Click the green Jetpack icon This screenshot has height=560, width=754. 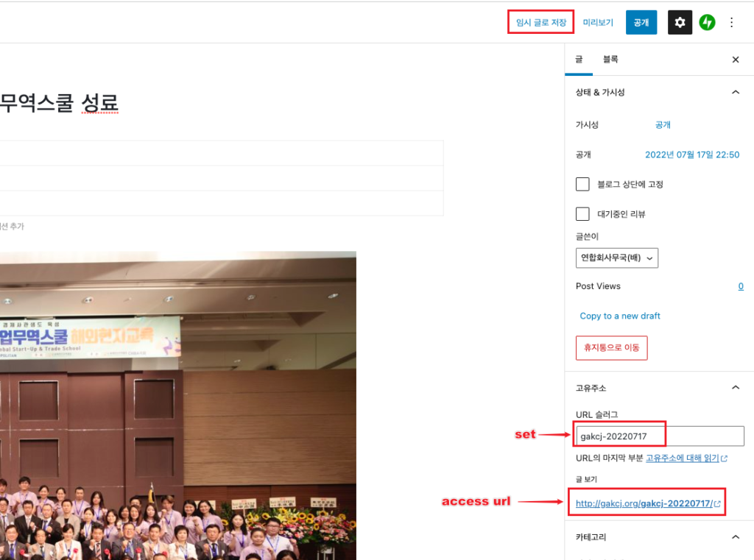coord(707,23)
